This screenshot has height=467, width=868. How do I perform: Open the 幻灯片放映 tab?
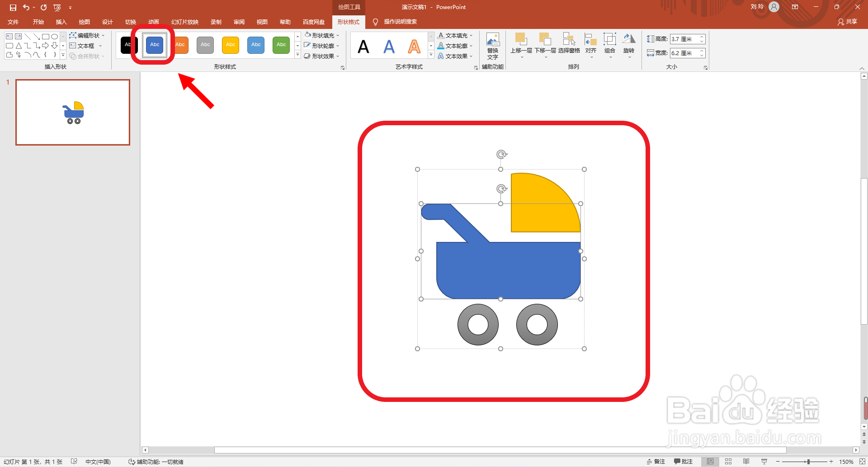[x=184, y=22]
